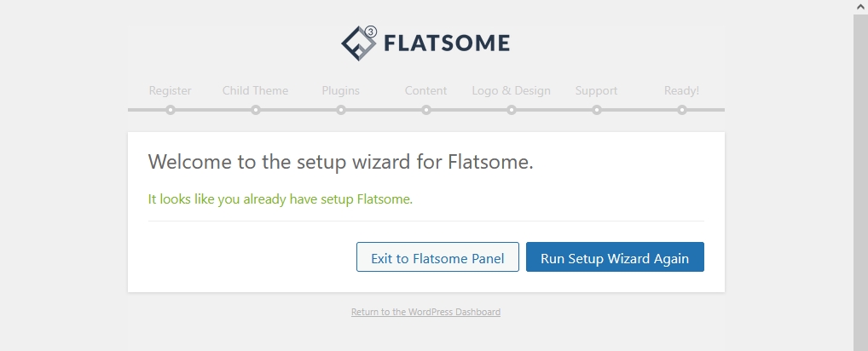The height and width of the screenshot is (351, 868).
Task: Click the Ready! step circle marker
Action: (x=682, y=110)
